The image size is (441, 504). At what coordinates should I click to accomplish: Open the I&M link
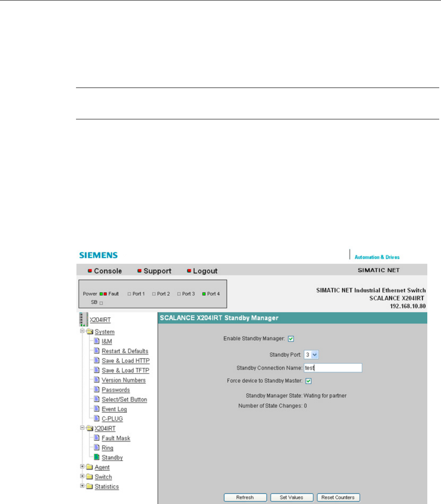(x=107, y=341)
